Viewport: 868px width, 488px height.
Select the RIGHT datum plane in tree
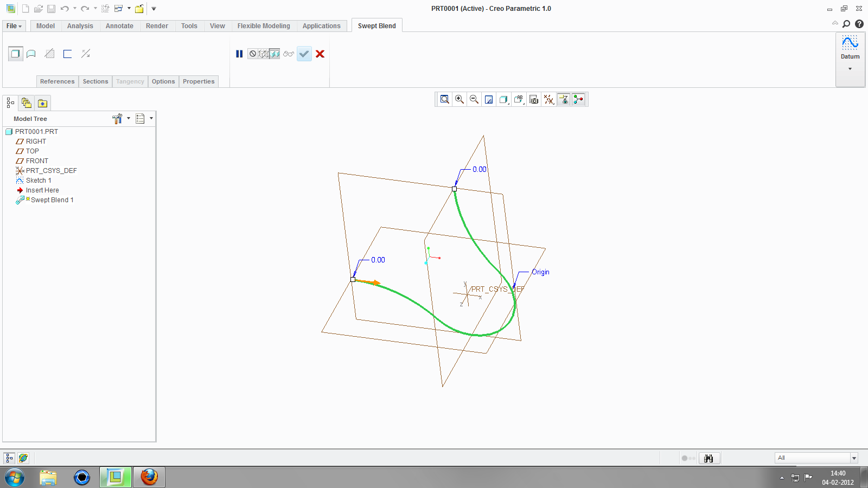click(x=36, y=142)
